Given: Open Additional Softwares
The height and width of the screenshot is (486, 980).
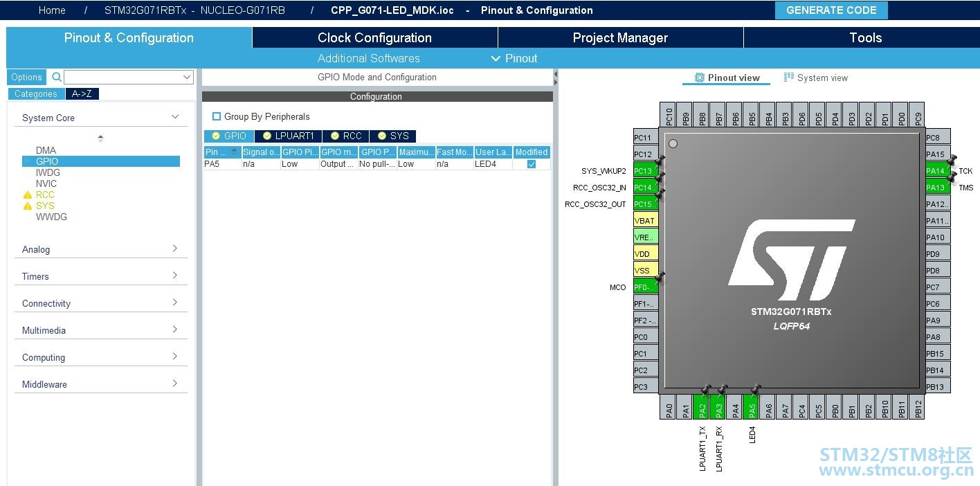Looking at the screenshot, I should click(x=368, y=58).
